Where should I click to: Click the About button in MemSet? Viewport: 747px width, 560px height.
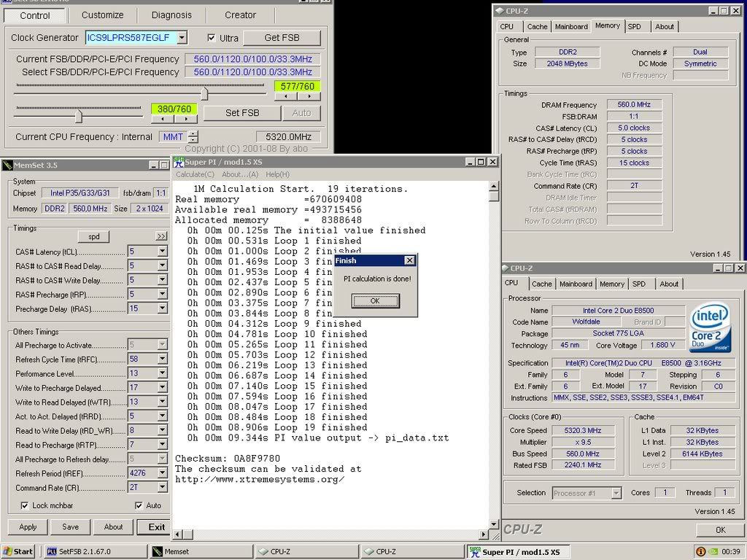pos(113,526)
